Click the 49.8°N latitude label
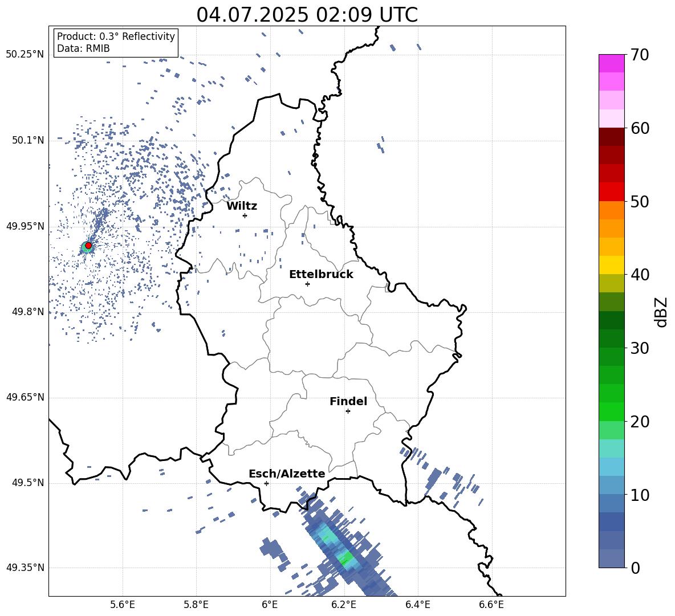675x616 pixels. tap(28, 312)
